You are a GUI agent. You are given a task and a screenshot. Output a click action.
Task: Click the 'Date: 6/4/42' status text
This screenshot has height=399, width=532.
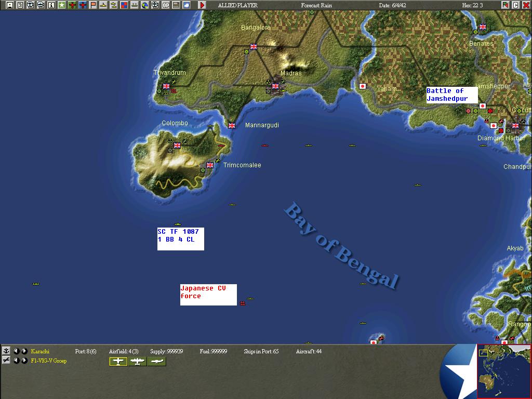pyautogui.click(x=393, y=5)
